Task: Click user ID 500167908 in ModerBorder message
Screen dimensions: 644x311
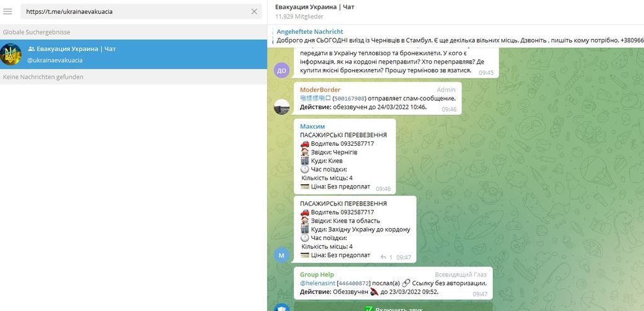Action: (348, 99)
